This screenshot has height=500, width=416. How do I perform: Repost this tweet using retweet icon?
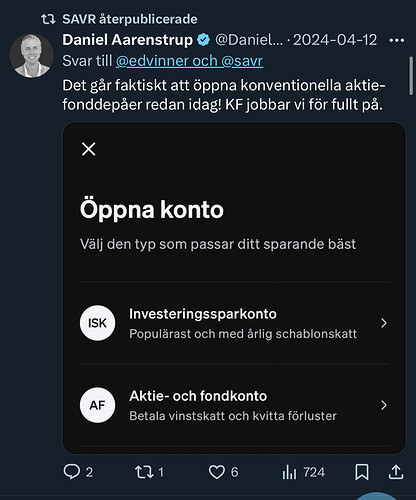point(144,472)
